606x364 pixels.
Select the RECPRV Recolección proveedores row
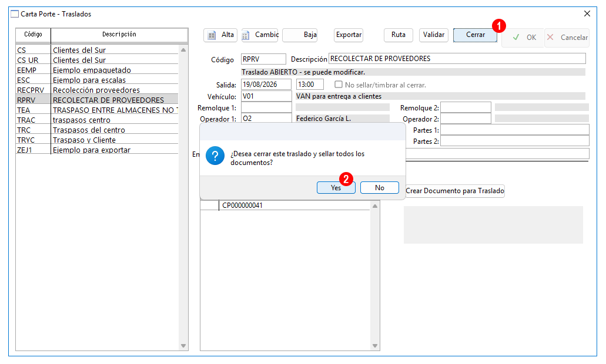pos(97,90)
